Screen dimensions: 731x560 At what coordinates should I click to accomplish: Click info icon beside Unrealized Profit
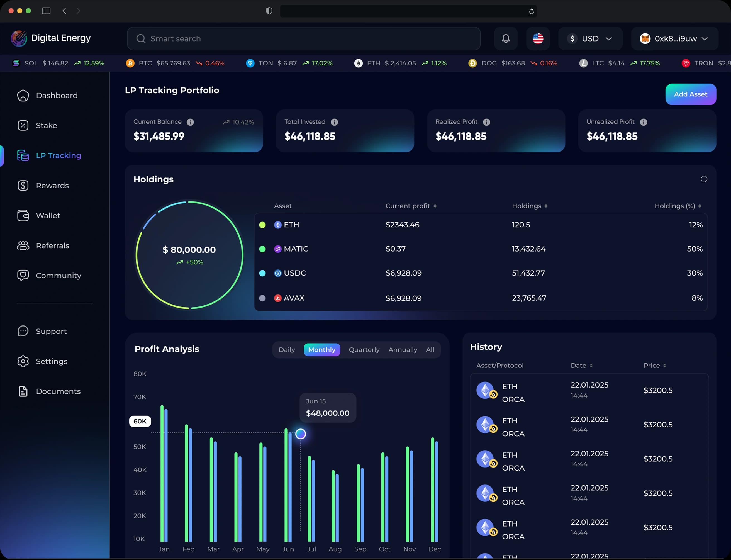point(643,122)
